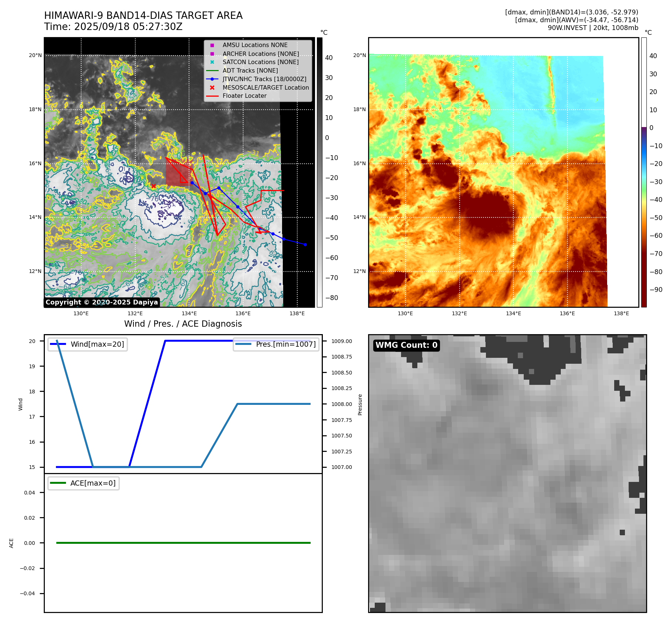672x626 pixels.
Task: Select the 90W.INVEST | 20kt, 1008mb text
Action: [x=593, y=28]
